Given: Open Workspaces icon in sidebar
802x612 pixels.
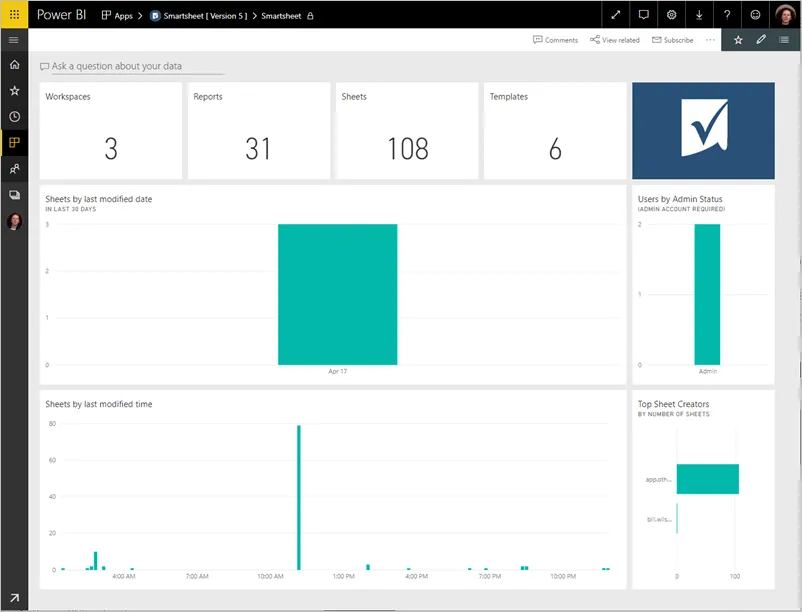Looking at the screenshot, I should click(x=14, y=195).
